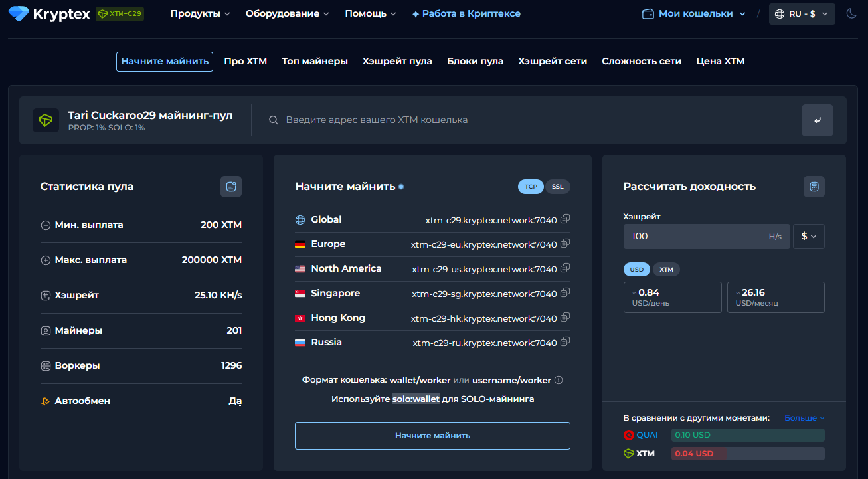Viewport: 868px width, 479px height.
Task: Open the calculator icon in profitability panel
Action: point(814,187)
